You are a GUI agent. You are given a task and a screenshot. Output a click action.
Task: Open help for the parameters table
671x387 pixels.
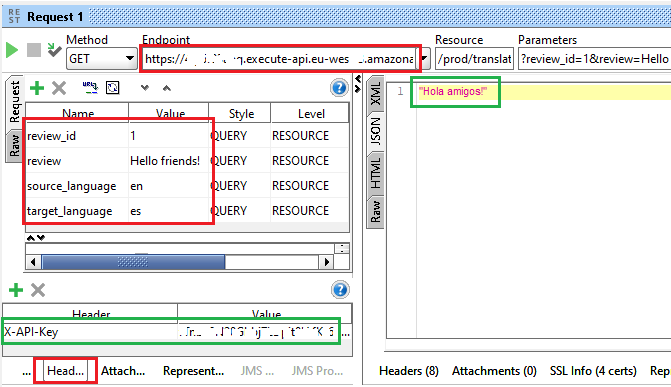pyautogui.click(x=339, y=88)
